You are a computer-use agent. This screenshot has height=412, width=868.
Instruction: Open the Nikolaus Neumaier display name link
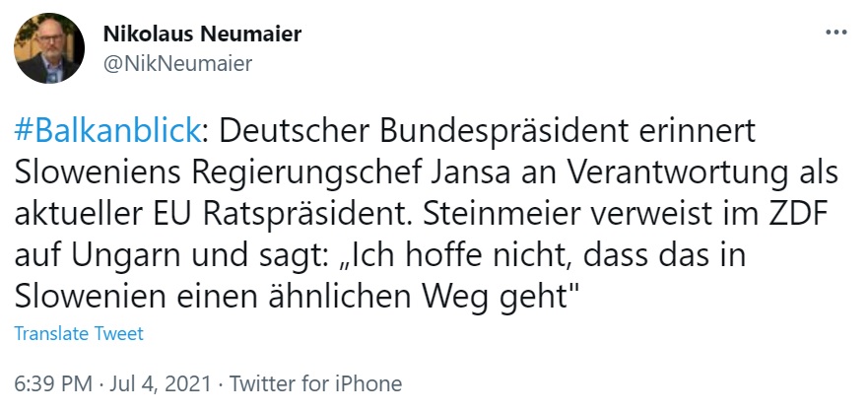202,34
